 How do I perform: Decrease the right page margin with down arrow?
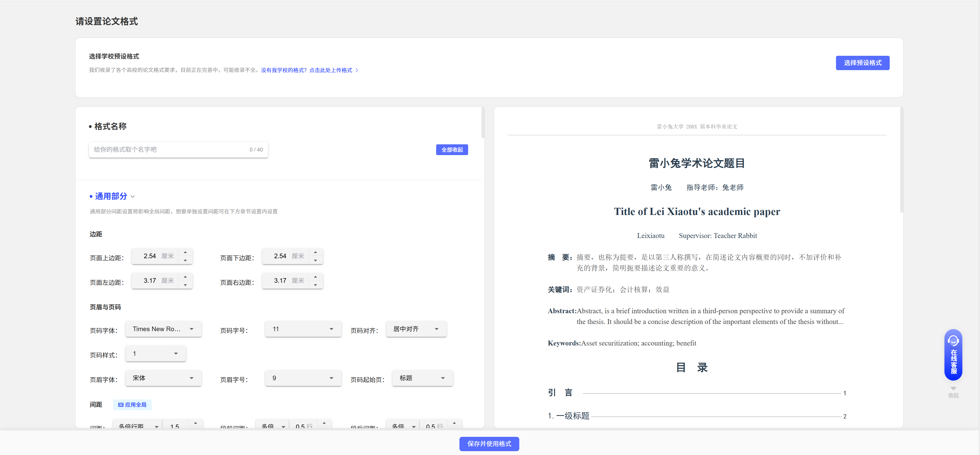[x=315, y=285]
